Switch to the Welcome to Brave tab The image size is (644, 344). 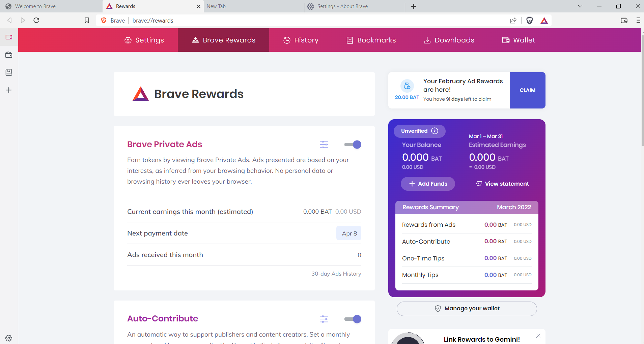point(51,6)
